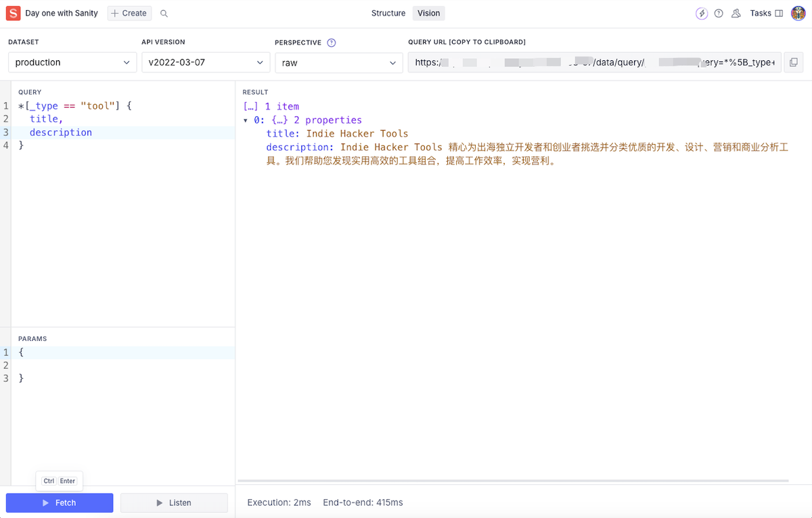Click the 'End-to-end: 415ms' status text

(x=363, y=502)
